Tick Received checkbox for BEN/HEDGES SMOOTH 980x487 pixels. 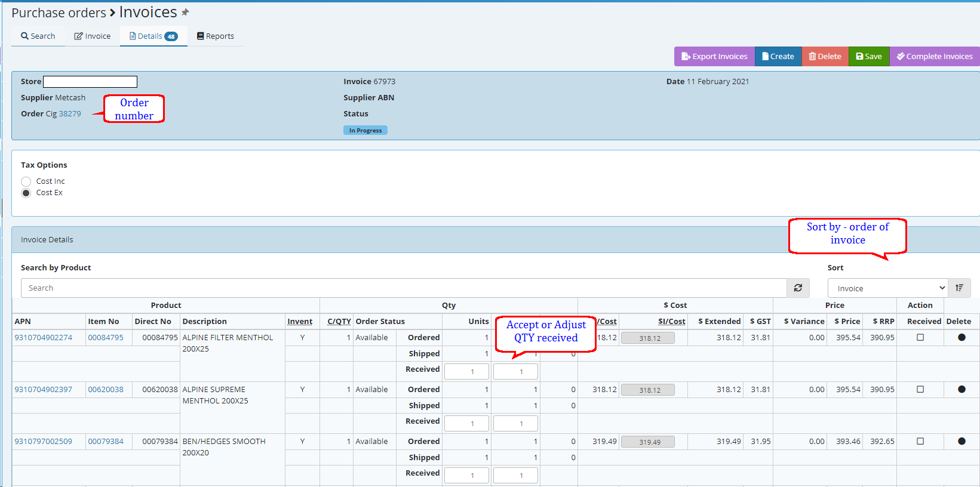click(x=920, y=441)
